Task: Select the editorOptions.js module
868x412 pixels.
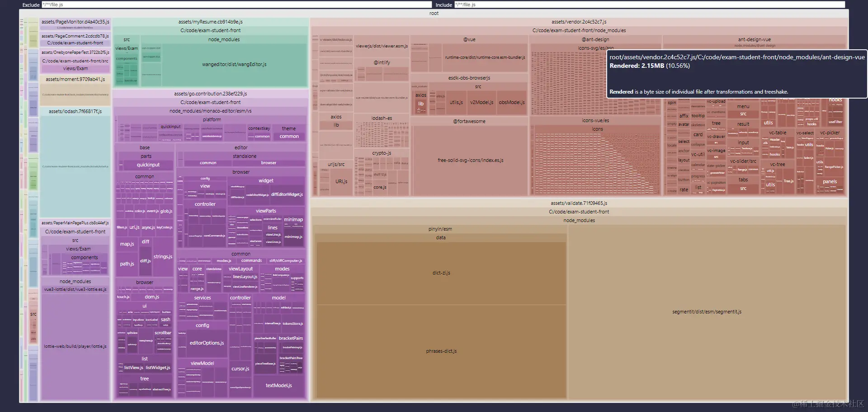Action: click(207, 343)
